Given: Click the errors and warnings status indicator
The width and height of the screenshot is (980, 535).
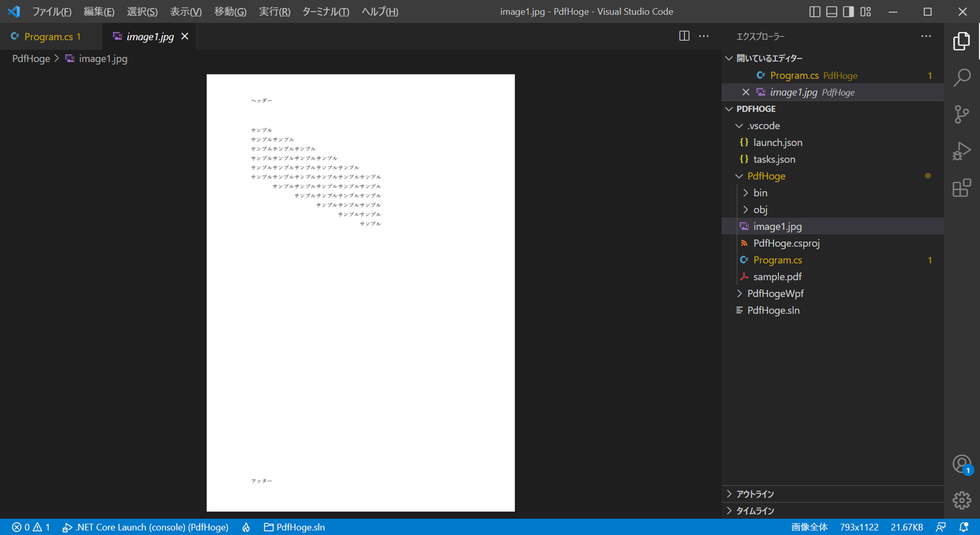Looking at the screenshot, I should pos(31,527).
